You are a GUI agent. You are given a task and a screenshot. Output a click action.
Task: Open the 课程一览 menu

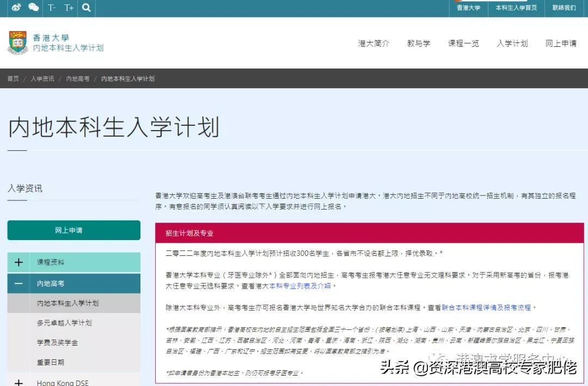[463, 43]
